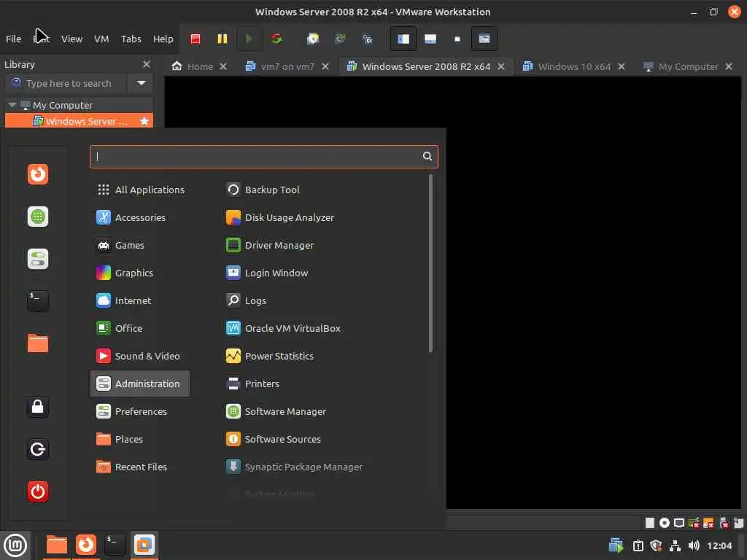Open the Snapshot Manager toolbar icon
Screen dimensions: 747x560
point(368,39)
